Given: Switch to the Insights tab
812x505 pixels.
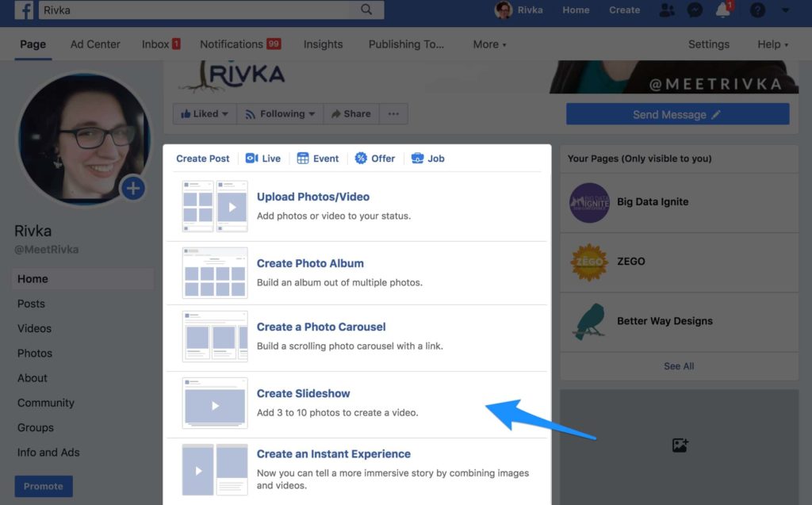Looking at the screenshot, I should coord(323,44).
